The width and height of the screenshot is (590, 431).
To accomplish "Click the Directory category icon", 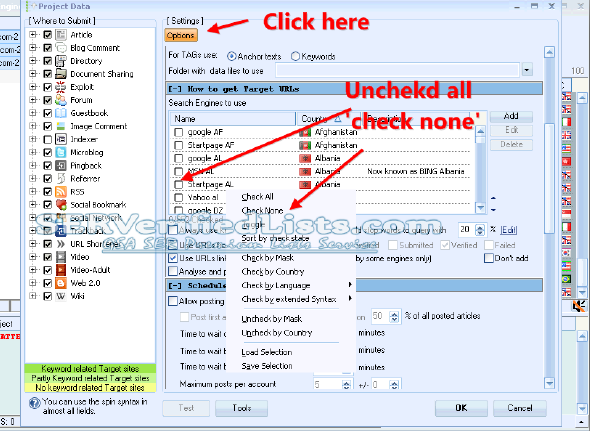I will [x=61, y=61].
